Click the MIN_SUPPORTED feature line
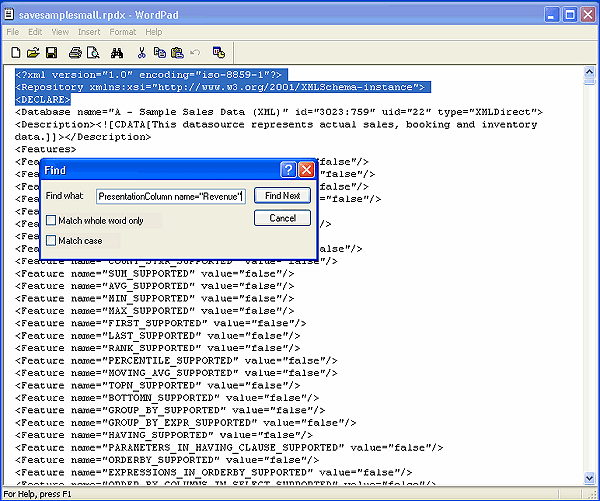 155,298
